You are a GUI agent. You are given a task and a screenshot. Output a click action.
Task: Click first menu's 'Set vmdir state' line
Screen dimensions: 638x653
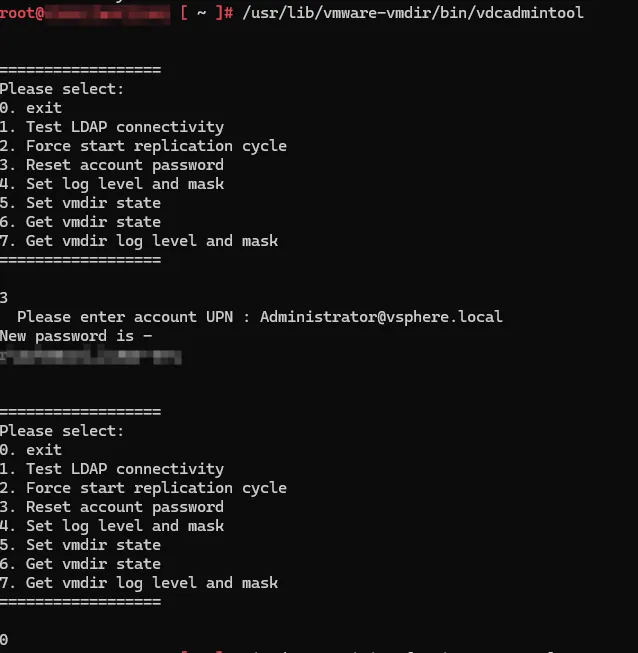pyautogui.click(x=80, y=203)
